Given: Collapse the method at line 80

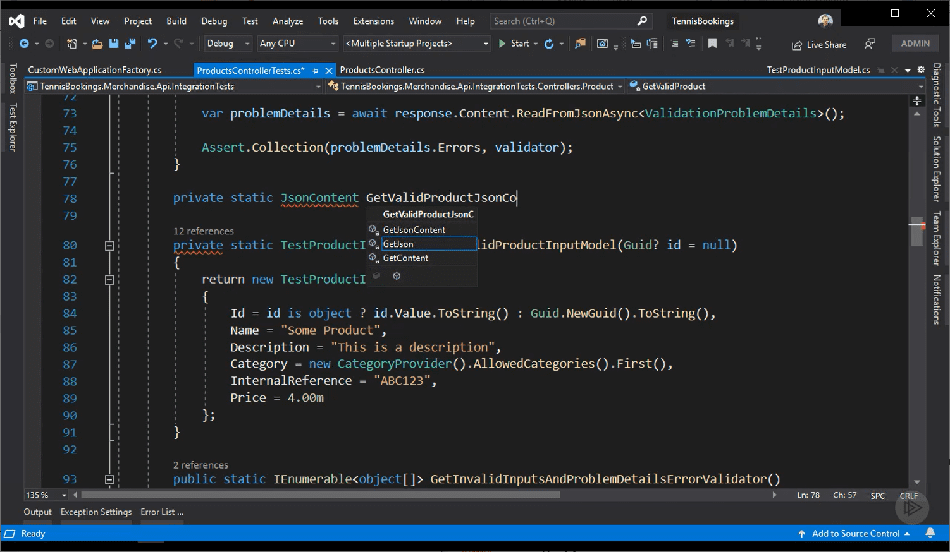Looking at the screenshot, I should tap(109, 245).
